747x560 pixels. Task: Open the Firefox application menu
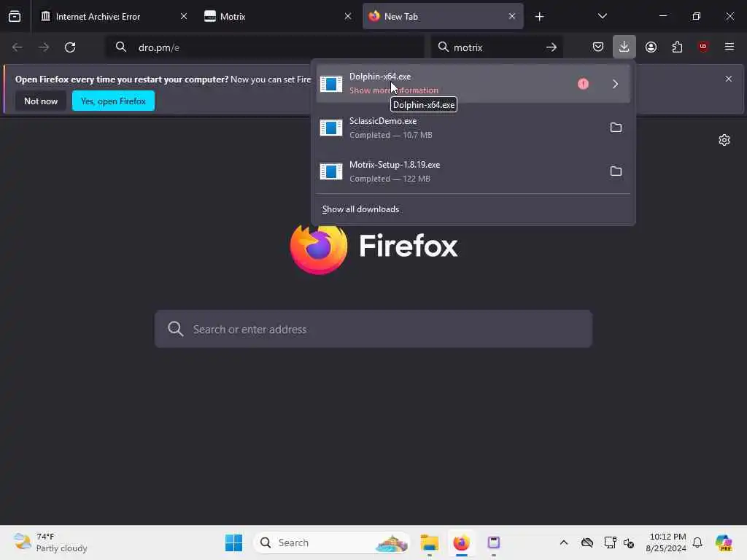point(729,47)
